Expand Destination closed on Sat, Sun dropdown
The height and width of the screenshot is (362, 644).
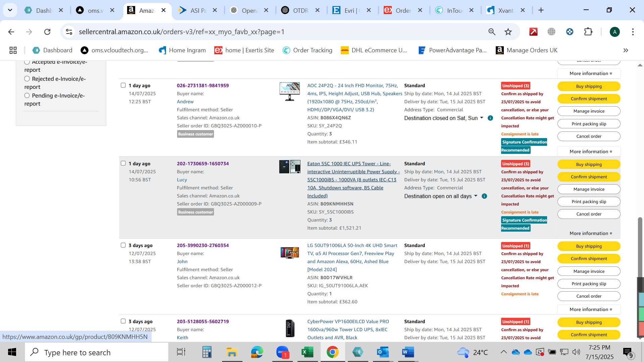point(482,118)
